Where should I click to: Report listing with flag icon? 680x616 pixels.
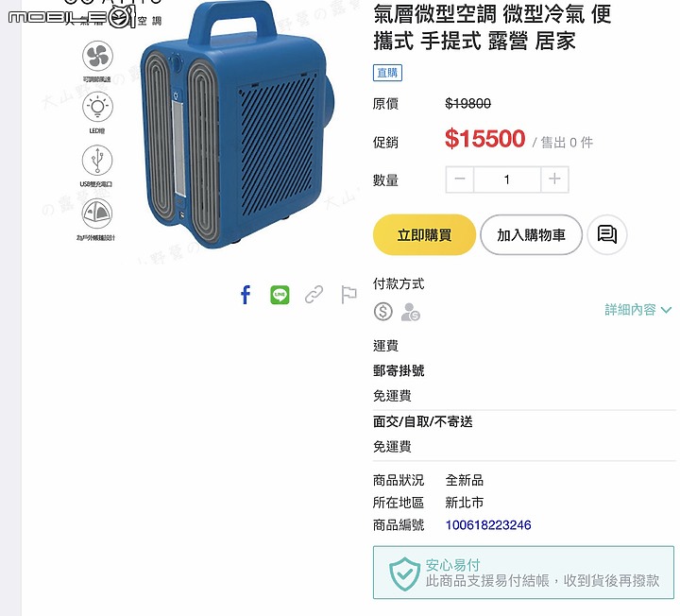pos(348,295)
